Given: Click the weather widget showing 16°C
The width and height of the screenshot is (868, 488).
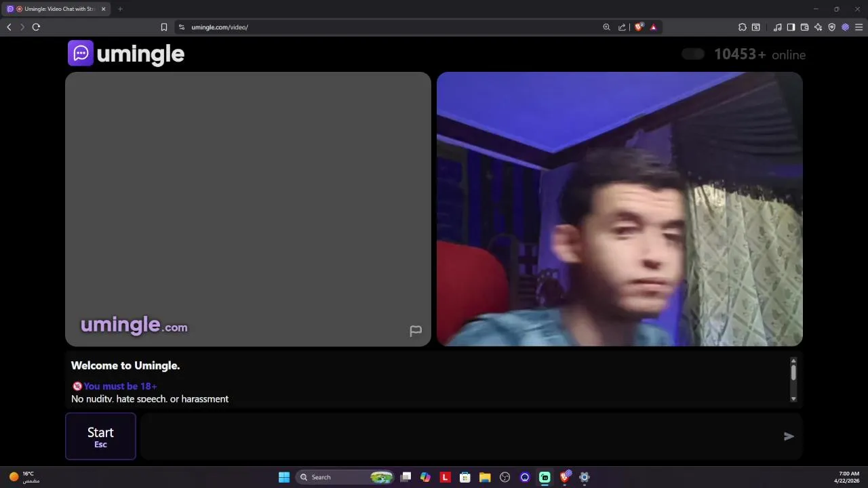Looking at the screenshot, I should click(x=24, y=477).
